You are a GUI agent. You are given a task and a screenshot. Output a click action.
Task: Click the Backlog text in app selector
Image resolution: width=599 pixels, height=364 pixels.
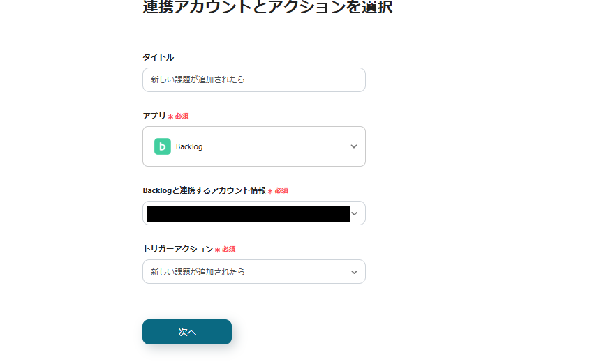click(x=189, y=146)
